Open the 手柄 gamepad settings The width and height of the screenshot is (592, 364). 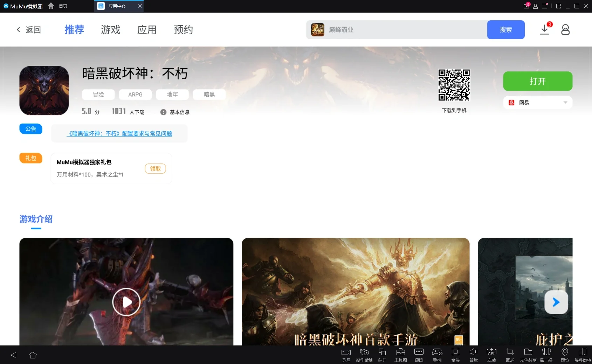tap(437, 355)
